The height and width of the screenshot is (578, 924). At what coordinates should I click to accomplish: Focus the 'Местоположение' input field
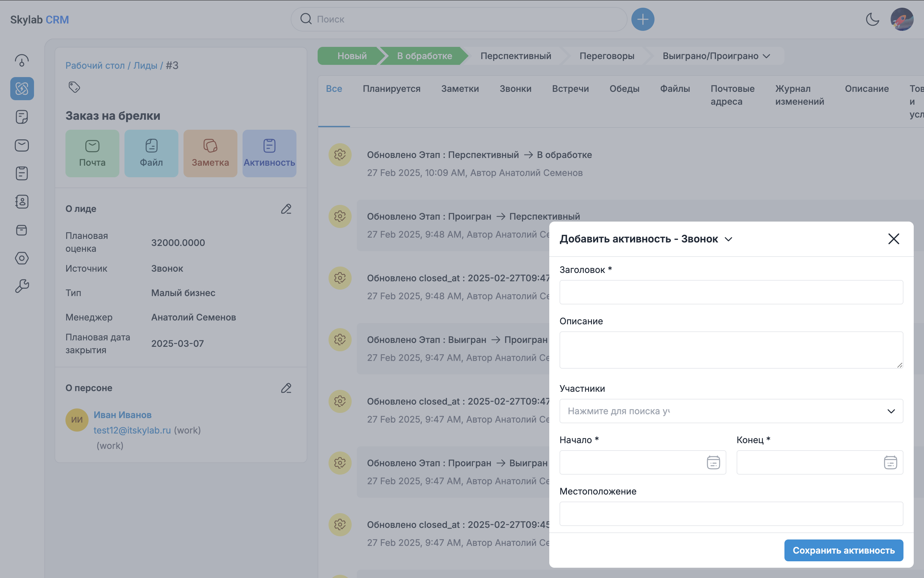click(731, 514)
